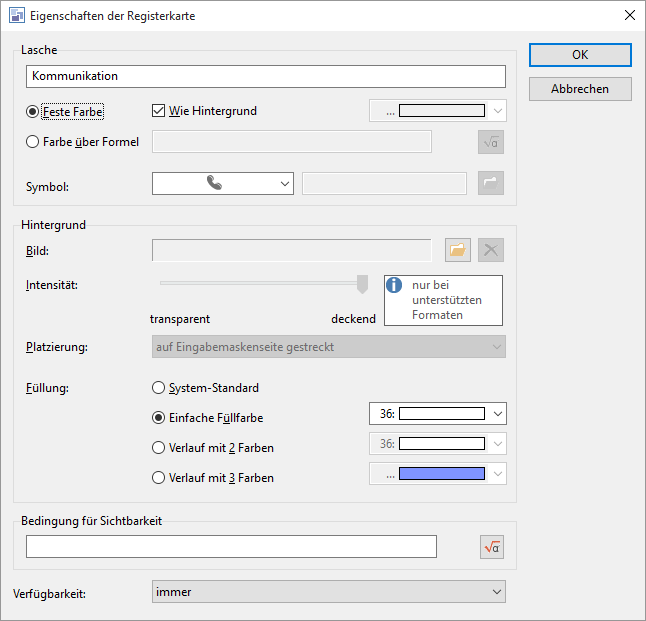This screenshot has height=621, width=646.
Task: Expand the Verfügbarkeit dropdown
Action: (x=328, y=592)
